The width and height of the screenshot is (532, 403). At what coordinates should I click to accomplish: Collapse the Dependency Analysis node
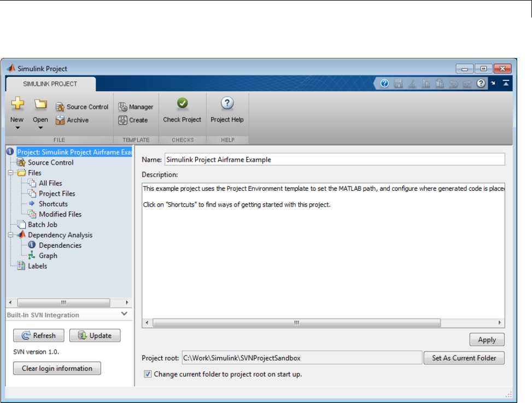[x=10, y=235]
